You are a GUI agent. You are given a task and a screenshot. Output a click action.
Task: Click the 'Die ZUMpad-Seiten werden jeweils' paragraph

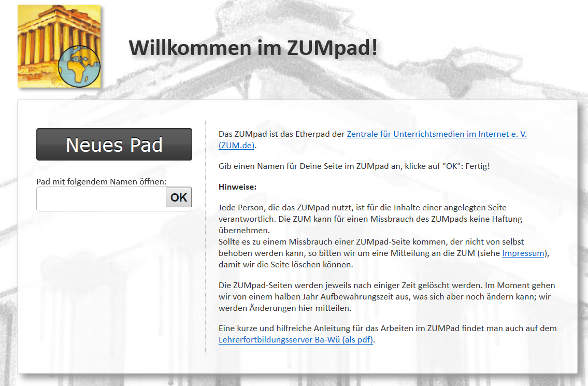(386, 296)
